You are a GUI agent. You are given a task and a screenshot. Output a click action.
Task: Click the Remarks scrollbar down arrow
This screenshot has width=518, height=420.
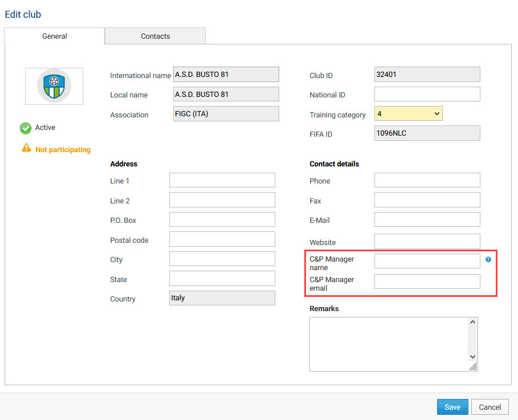(473, 357)
